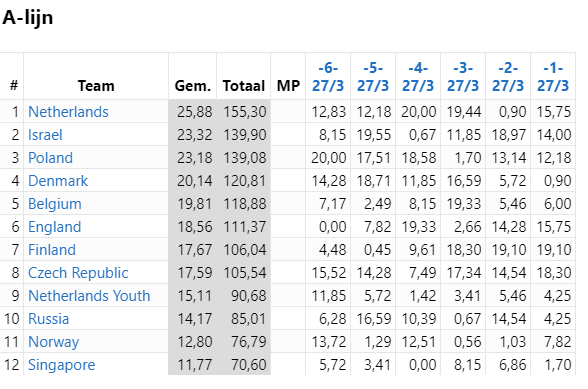Click the Poland team link
Screen dimensions: 588x389
[50, 158]
